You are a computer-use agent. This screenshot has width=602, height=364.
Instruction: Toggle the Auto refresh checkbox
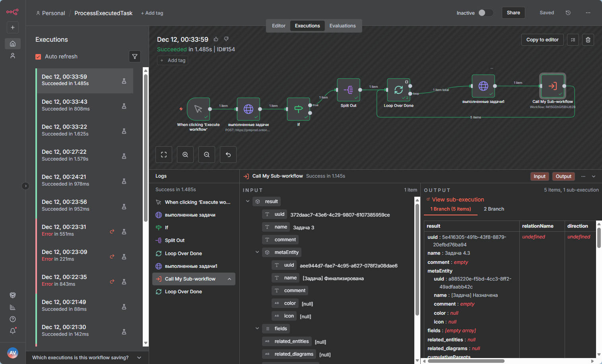(38, 57)
